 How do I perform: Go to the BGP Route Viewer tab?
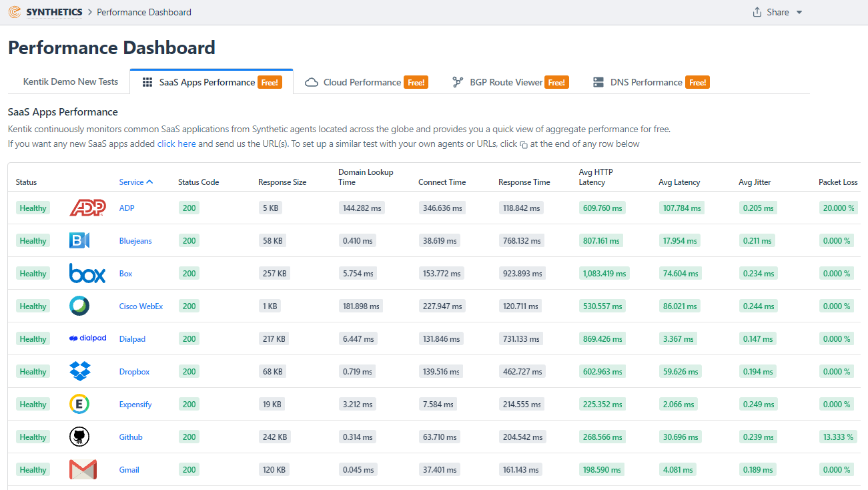[510, 82]
